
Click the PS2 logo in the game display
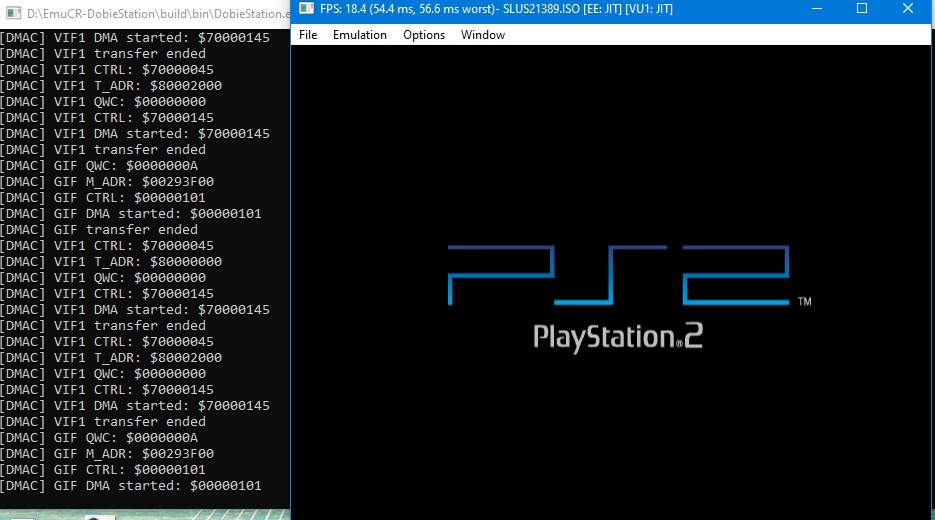pyautogui.click(x=619, y=275)
